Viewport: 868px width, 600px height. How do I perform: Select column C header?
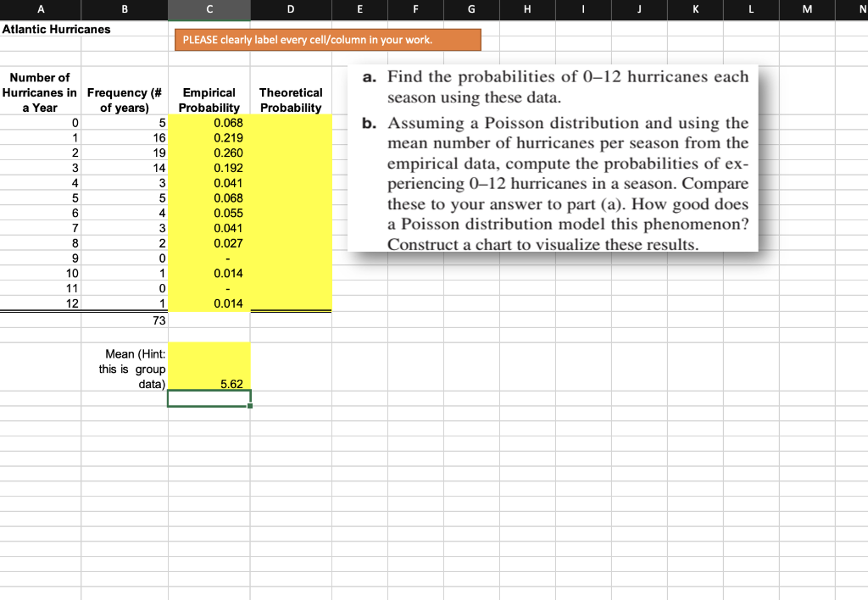pyautogui.click(x=209, y=9)
